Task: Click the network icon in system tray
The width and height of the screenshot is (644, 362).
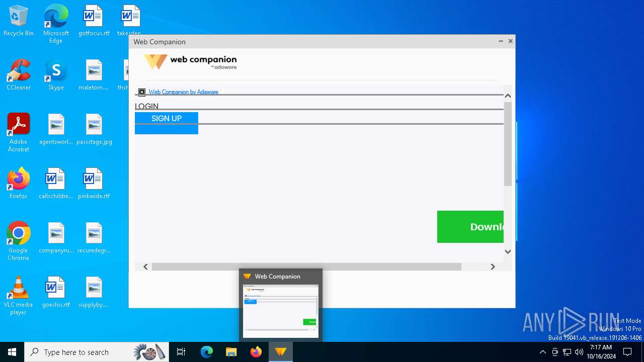Action: (x=567, y=352)
